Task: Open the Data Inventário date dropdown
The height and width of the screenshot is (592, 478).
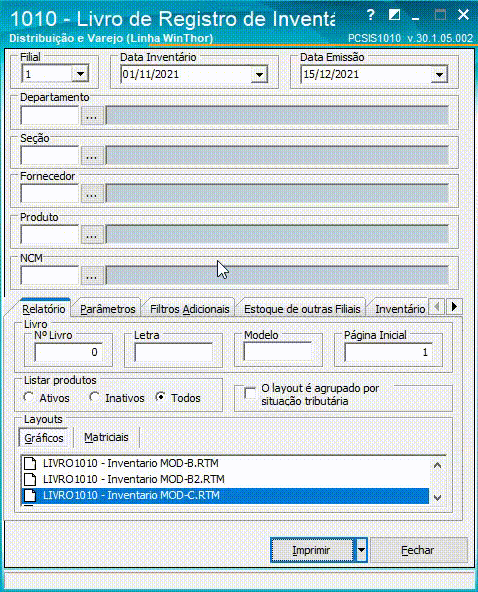Action: 259,75
